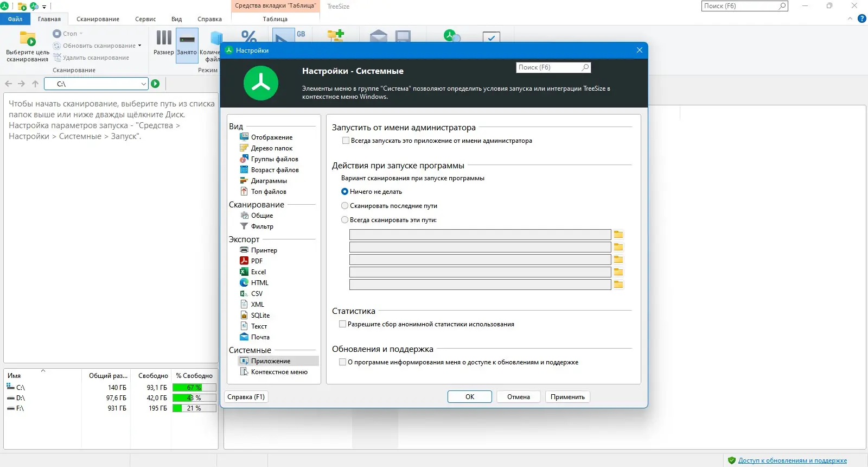Image resolution: width=868 pixels, height=467 pixels.
Task: Click the GB unit button in ribbon
Action: 301,34
